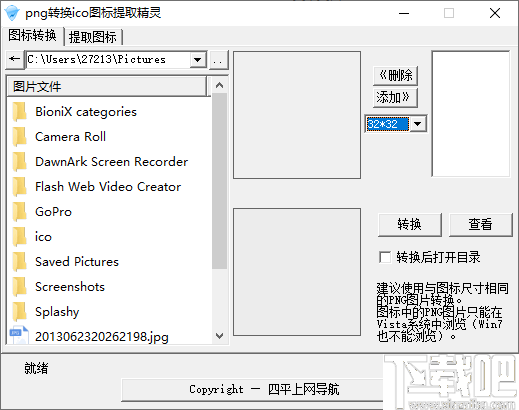519x410 pixels.
Task: Open the 32*32 size dropdown arrow
Action: pos(418,124)
